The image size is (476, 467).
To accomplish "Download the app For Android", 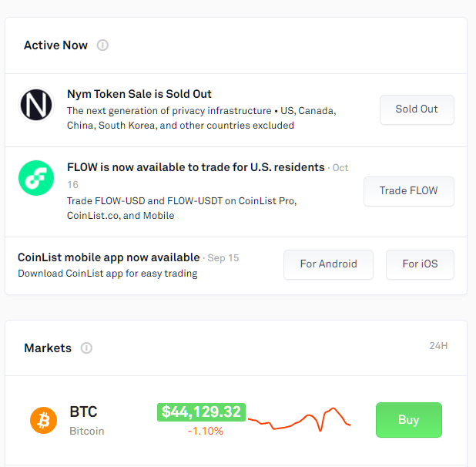I will point(328,264).
